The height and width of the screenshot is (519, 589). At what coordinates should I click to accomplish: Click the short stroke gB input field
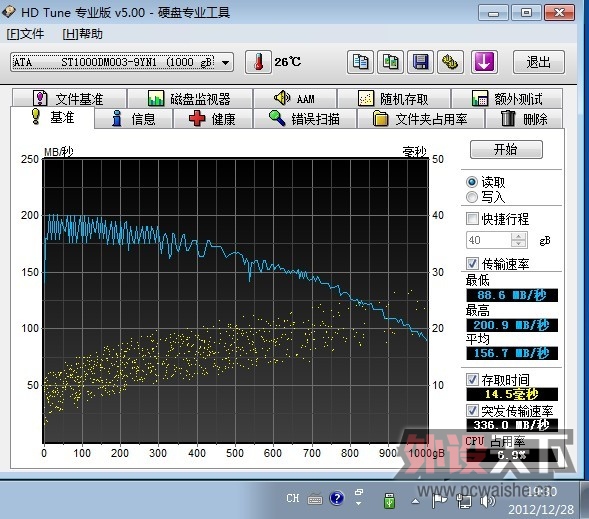[489, 240]
